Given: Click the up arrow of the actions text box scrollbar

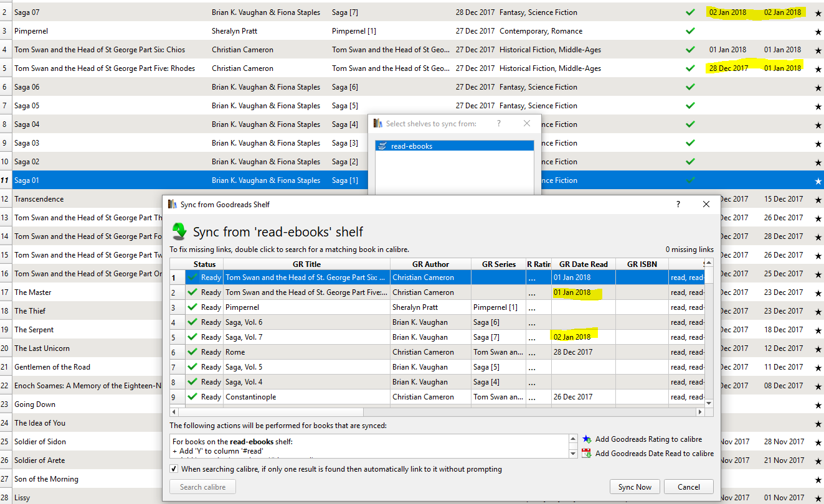Looking at the screenshot, I should pyautogui.click(x=573, y=439).
